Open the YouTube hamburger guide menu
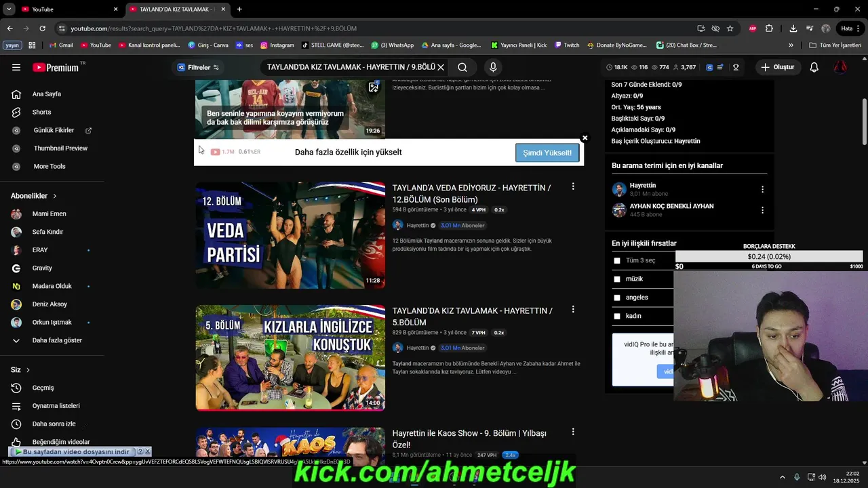Image resolution: width=868 pixels, height=488 pixels. [16, 67]
